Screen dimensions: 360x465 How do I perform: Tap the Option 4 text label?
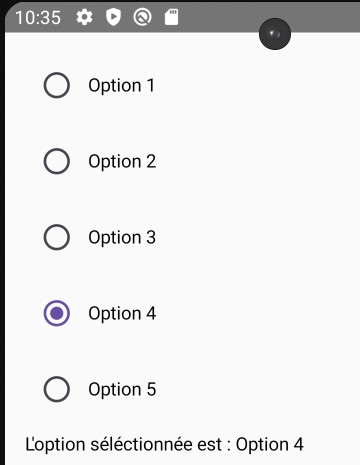(x=122, y=314)
